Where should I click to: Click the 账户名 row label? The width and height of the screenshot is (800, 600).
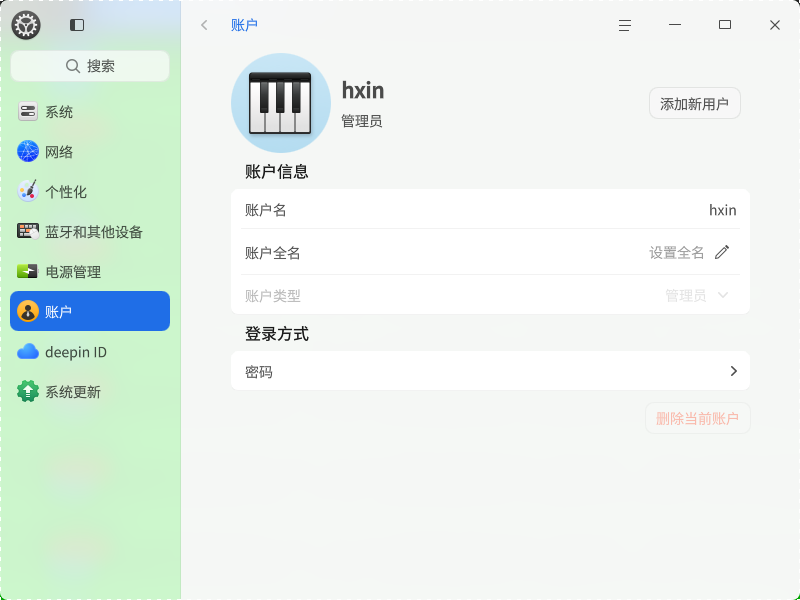point(265,210)
